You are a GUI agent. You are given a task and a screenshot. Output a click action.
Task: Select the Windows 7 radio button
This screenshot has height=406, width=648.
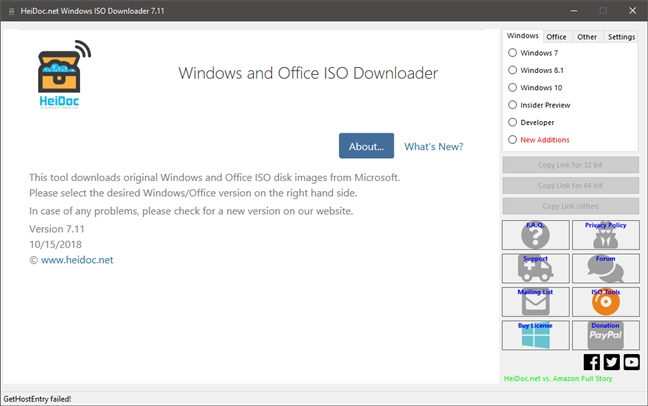pyautogui.click(x=512, y=53)
